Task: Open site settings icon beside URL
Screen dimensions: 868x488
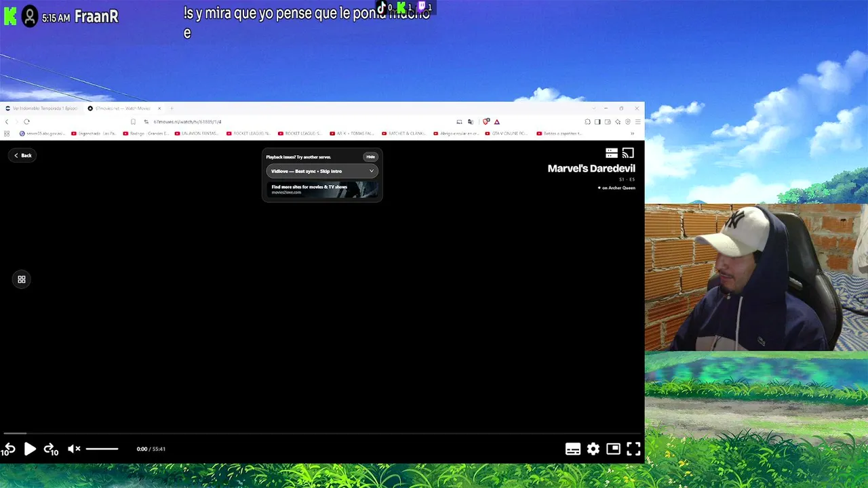Action: [146, 122]
